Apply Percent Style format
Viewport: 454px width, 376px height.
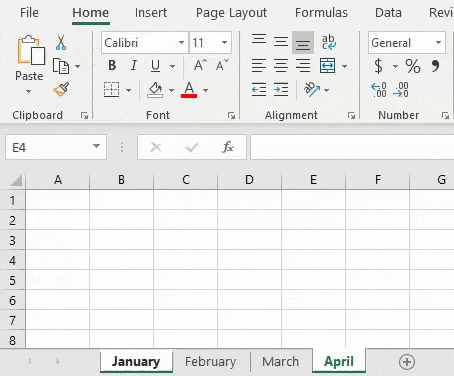tap(413, 66)
